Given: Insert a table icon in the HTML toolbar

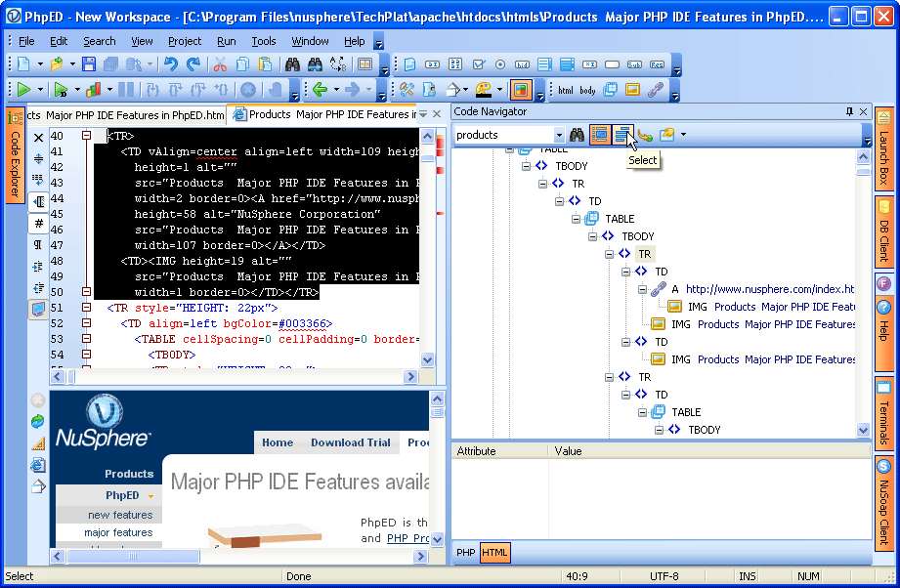Looking at the screenshot, I should click(x=610, y=90).
